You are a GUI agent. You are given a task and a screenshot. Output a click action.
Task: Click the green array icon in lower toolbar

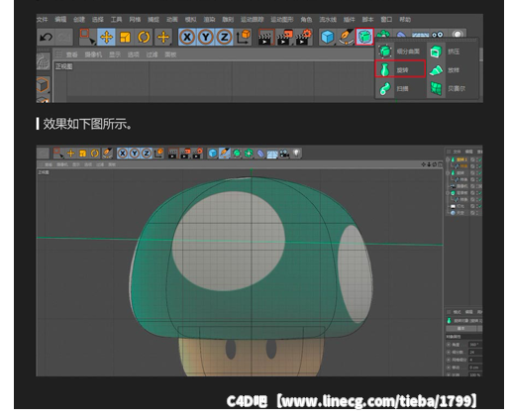coord(249,154)
